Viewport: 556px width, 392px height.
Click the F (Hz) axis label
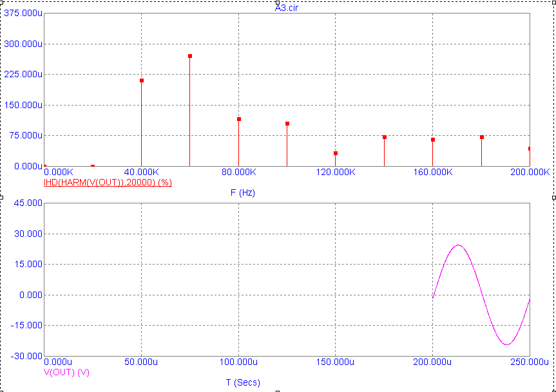[242, 192]
